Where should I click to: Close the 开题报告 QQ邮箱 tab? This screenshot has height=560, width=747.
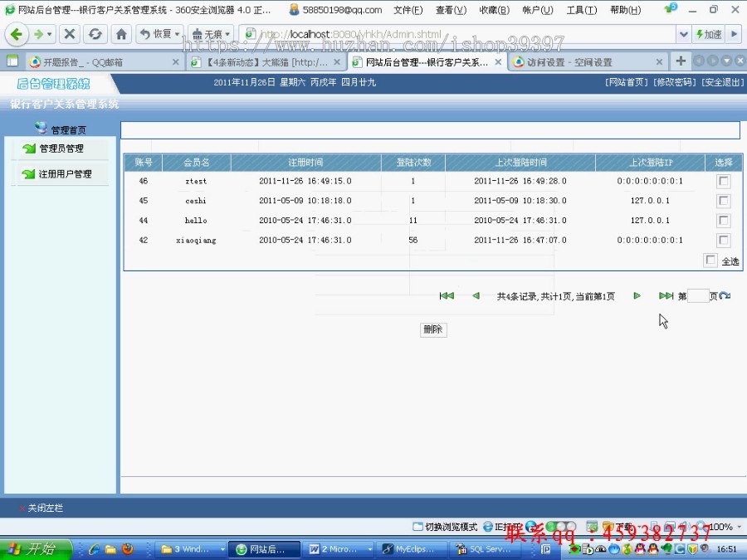(175, 62)
